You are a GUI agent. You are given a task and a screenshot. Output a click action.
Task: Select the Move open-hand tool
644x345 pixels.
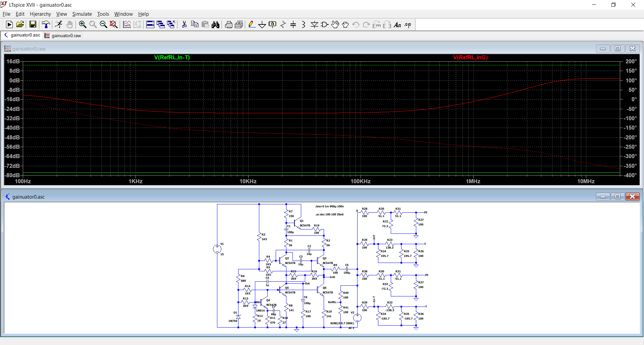click(335, 24)
